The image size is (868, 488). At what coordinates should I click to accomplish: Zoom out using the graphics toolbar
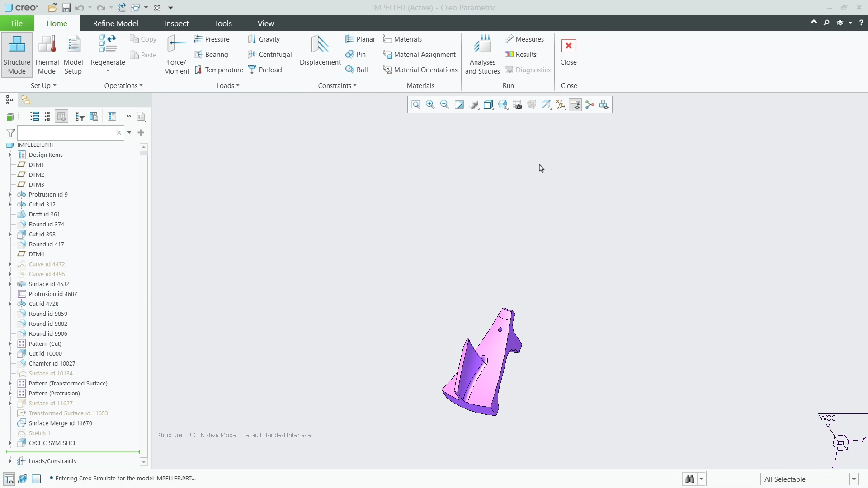point(444,105)
